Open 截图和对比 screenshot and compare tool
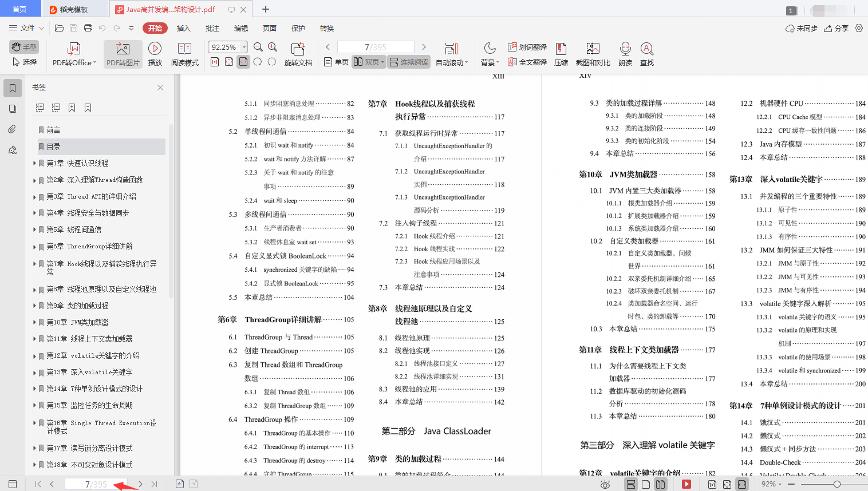Viewport: 868px width, 491px height. 593,55
